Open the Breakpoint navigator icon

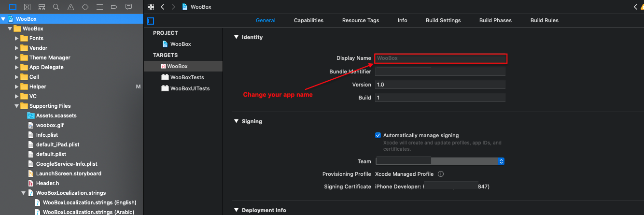(x=114, y=7)
